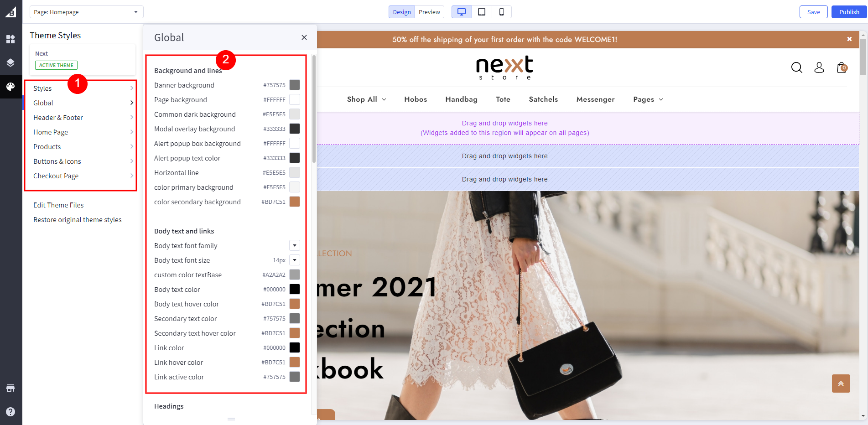Click the desktop view icon
Screen dimensions: 868x425
462,12
